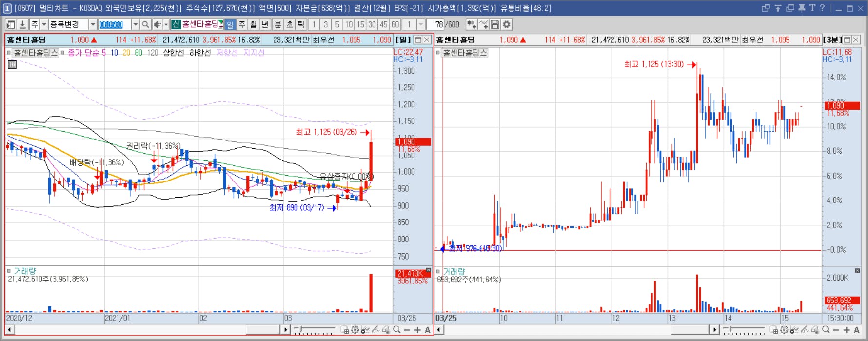This screenshot has height=341, width=868.
Task: Open chart settings gear in toolbar
Action: (507, 24)
